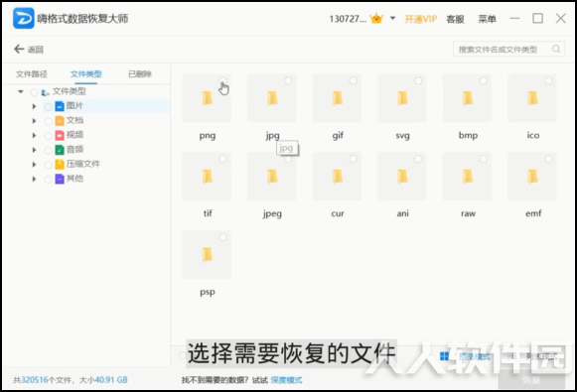Expand the 视频 tree node arrow
This screenshot has height=392, width=577.
(34, 135)
